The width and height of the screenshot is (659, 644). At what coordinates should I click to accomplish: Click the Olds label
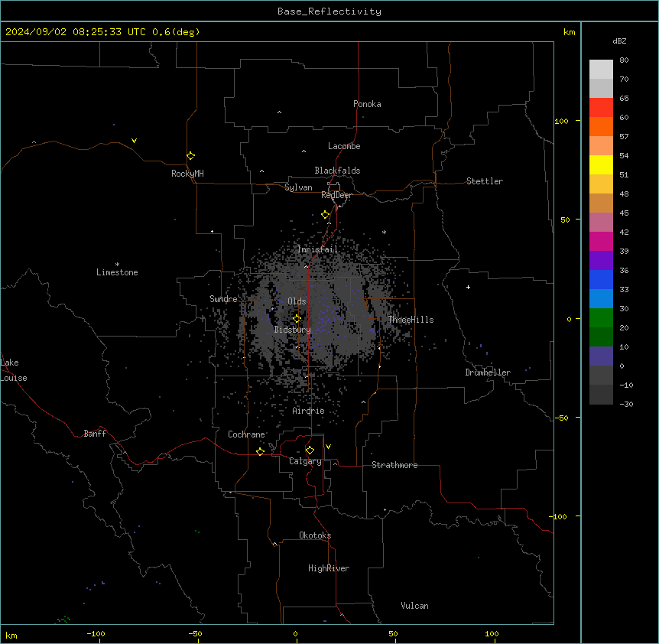pos(297,301)
